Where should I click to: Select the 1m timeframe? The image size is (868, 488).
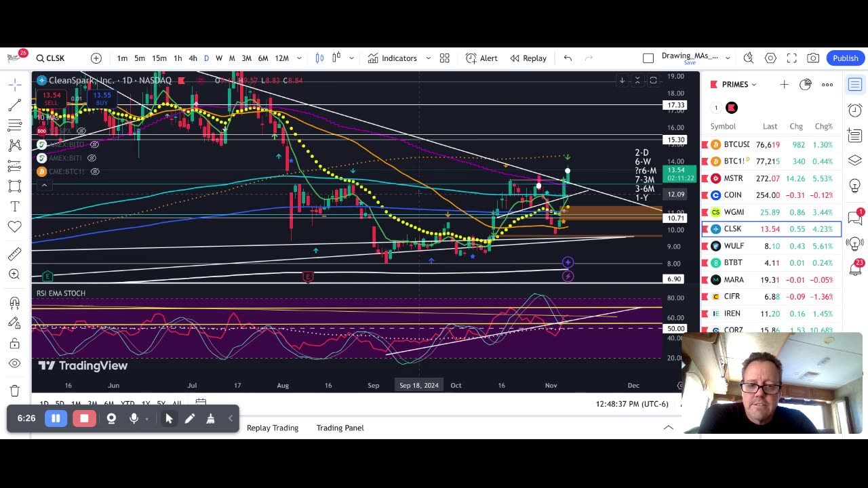coord(122,58)
